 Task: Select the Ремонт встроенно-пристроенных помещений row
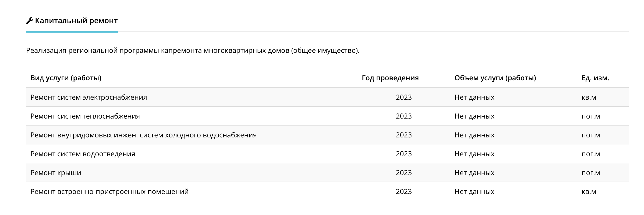109,192
